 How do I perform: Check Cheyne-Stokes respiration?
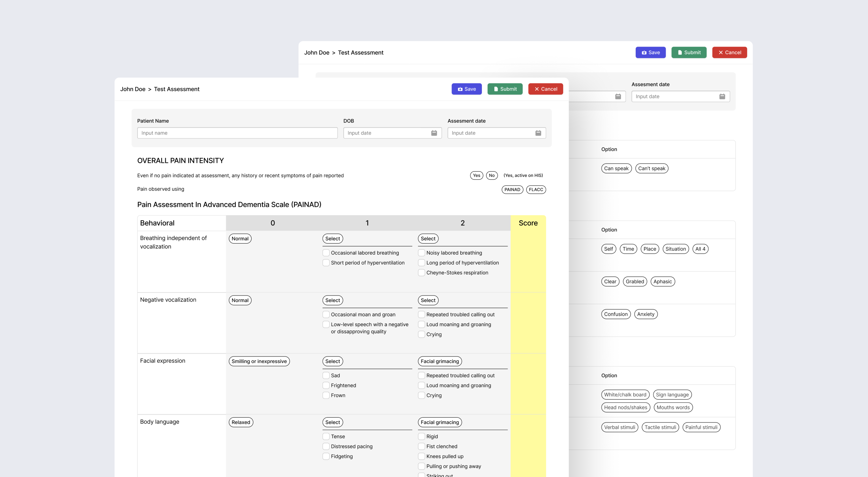421,273
